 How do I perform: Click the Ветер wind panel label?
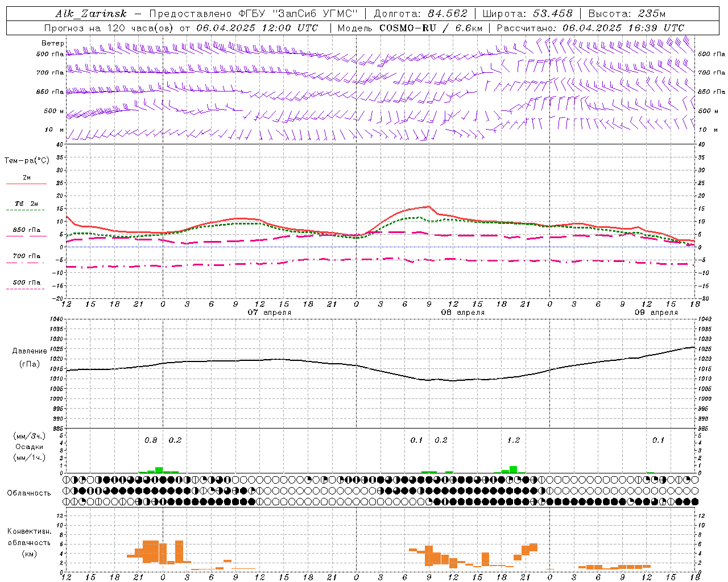click(x=53, y=43)
